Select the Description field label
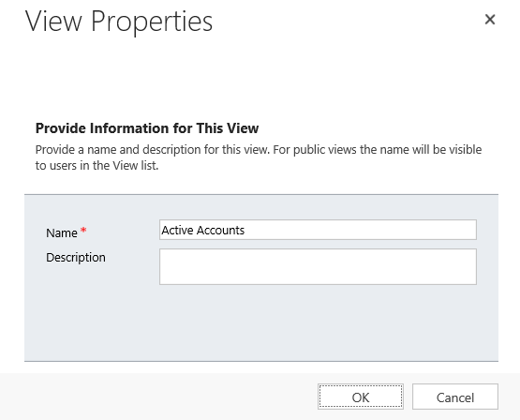This screenshot has height=420, width=520. tap(76, 258)
